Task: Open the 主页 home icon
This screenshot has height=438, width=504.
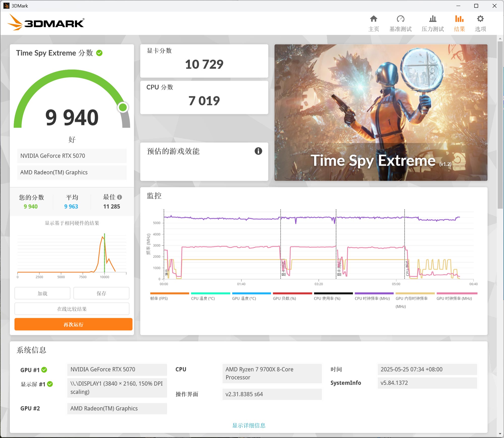Action: click(x=373, y=19)
